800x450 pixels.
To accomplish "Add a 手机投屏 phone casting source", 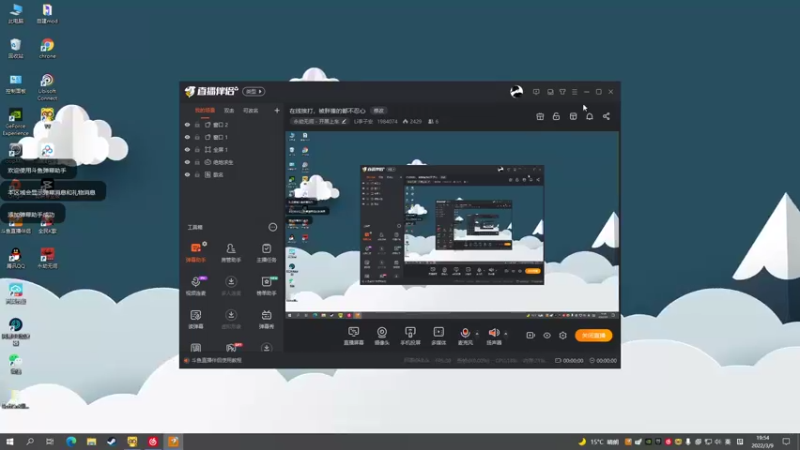I will coord(410,336).
